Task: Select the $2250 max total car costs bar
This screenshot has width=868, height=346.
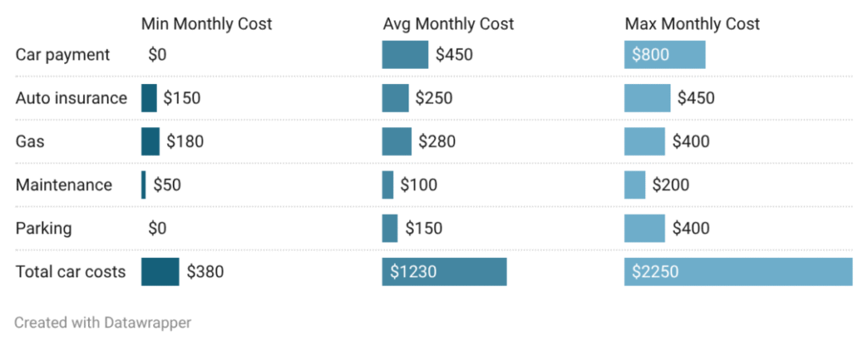Action: (x=737, y=272)
